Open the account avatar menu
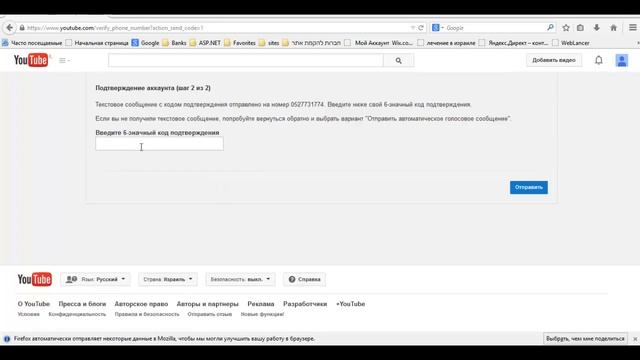Screen dimensions: 640x360 (x=622, y=60)
